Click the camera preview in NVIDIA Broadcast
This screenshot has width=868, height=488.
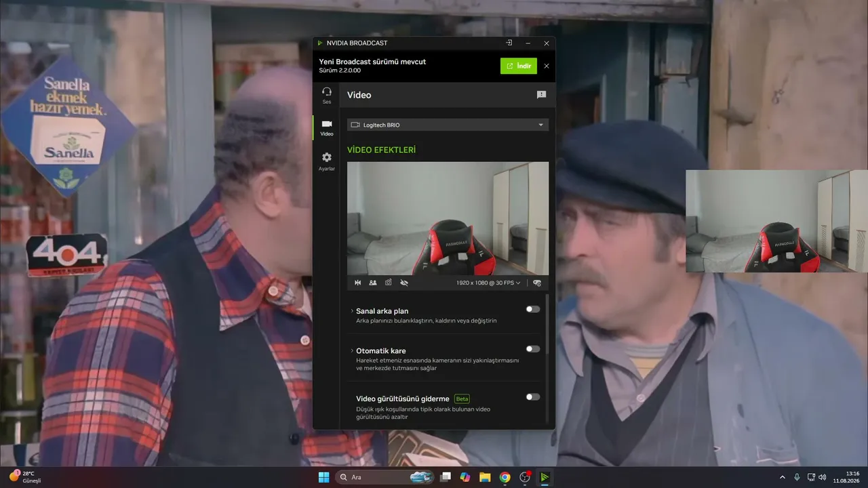[448, 218]
